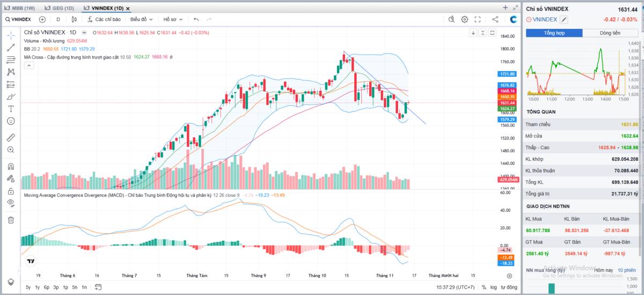Select the crosshair cursor tool
Viewport: 644px width, 295px height.
click(11, 35)
